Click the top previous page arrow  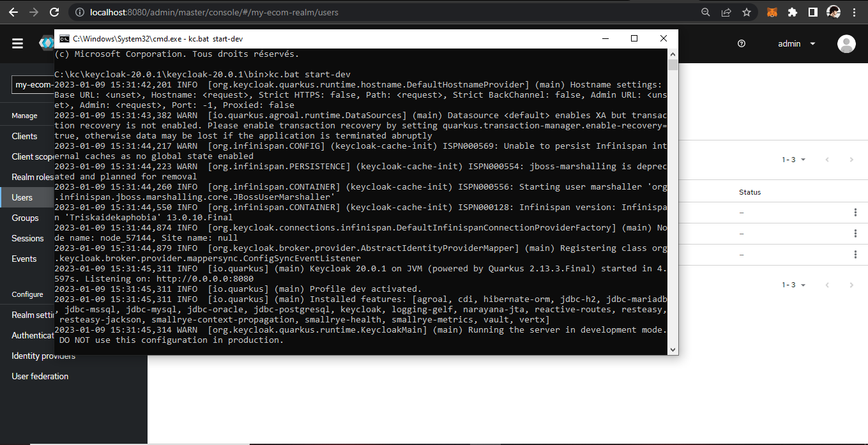(x=827, y=160)
